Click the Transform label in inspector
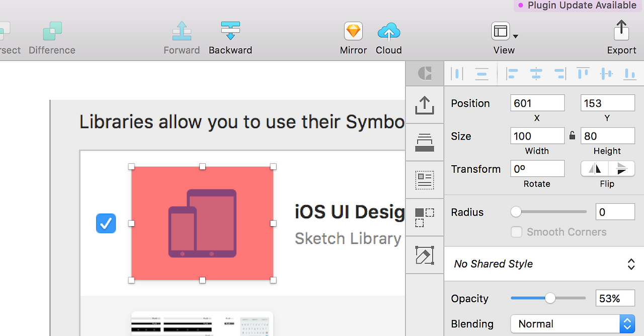 [x=476, y=169]
